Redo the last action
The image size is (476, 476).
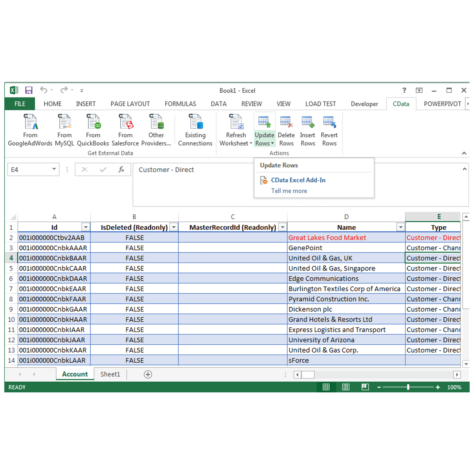click(x=64, y=90)
